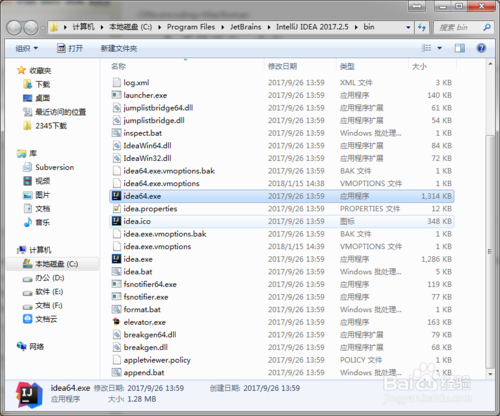Image resolution: width=500 pixels, height=416 pixels.
Task: Click the forward navigation arrow
Action: tap(31, 28)
